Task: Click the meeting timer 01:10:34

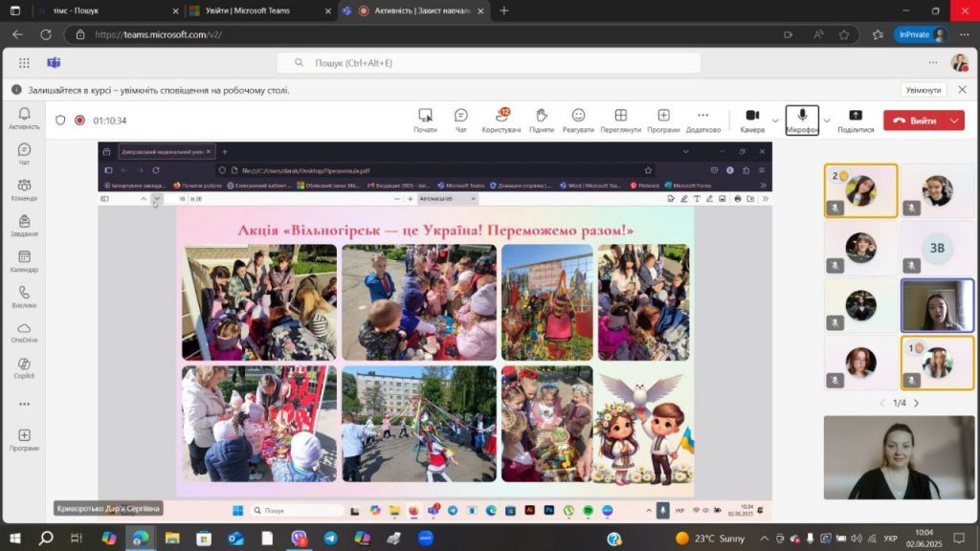Action: point(110,121)
